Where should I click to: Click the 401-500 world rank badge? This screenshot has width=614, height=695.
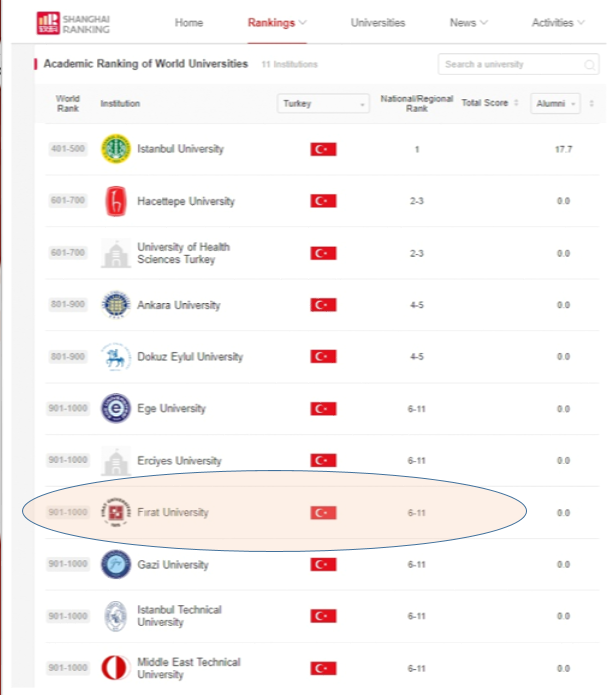coord(68,148)
